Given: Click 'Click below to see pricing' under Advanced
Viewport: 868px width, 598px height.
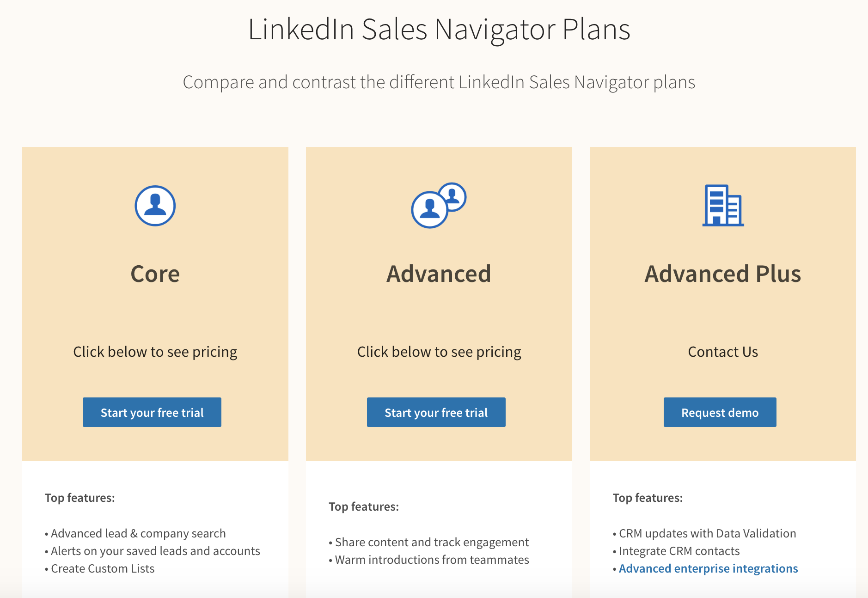Looking at the screenshot, I should click(439, 351).
